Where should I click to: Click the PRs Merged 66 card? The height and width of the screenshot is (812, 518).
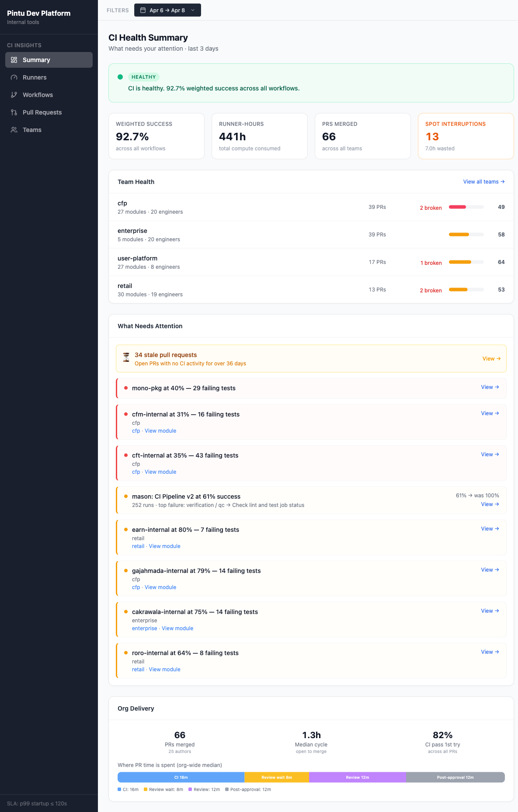(x=363, y=136)
